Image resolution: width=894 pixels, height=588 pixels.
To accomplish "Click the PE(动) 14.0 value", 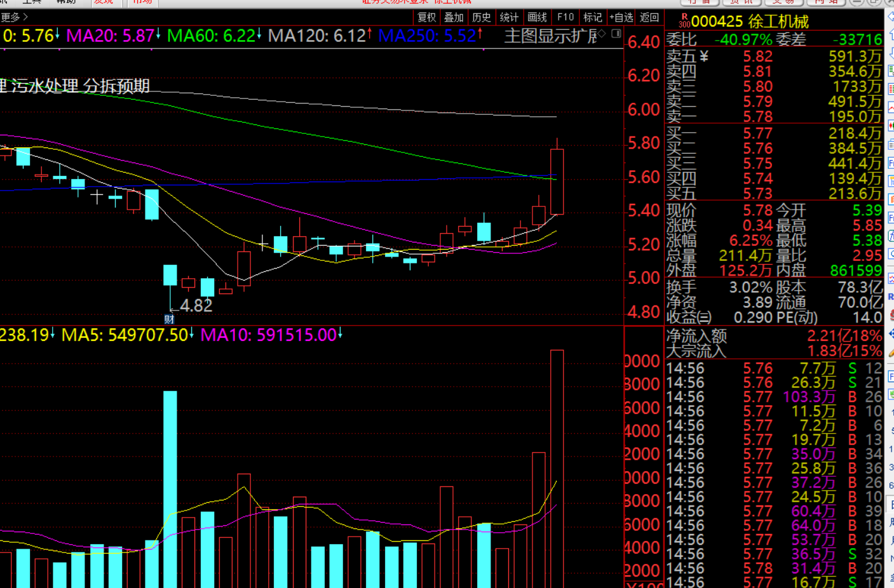I will point(868,317).
